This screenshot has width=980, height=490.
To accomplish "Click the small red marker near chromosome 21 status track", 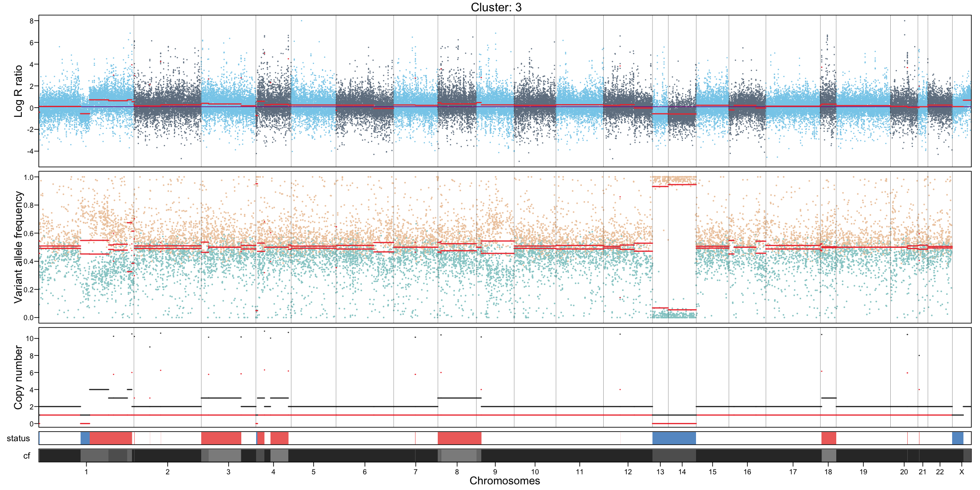I will [x=919, y=438].
